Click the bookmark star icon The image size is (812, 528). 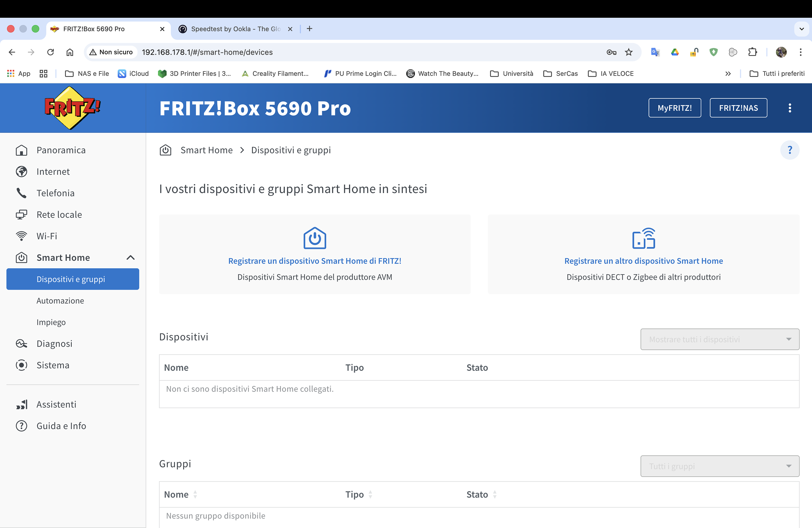[x=629, y=52]
